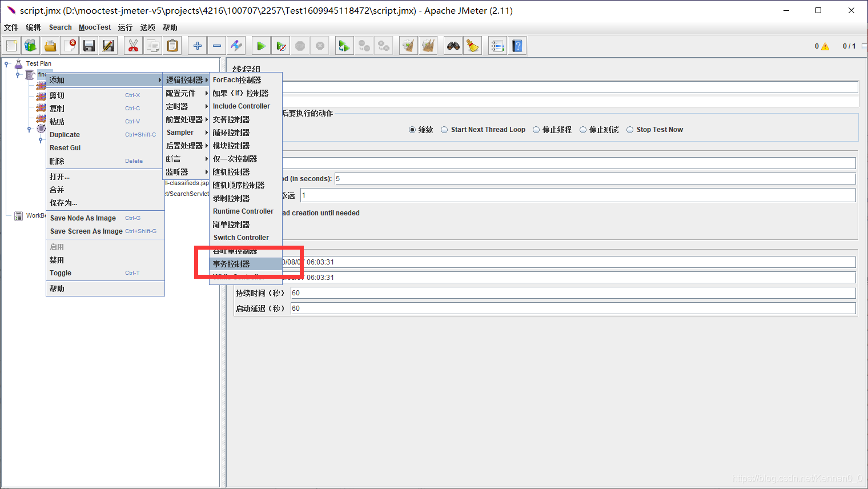Expand 监听器 submenu

(186, 172)
